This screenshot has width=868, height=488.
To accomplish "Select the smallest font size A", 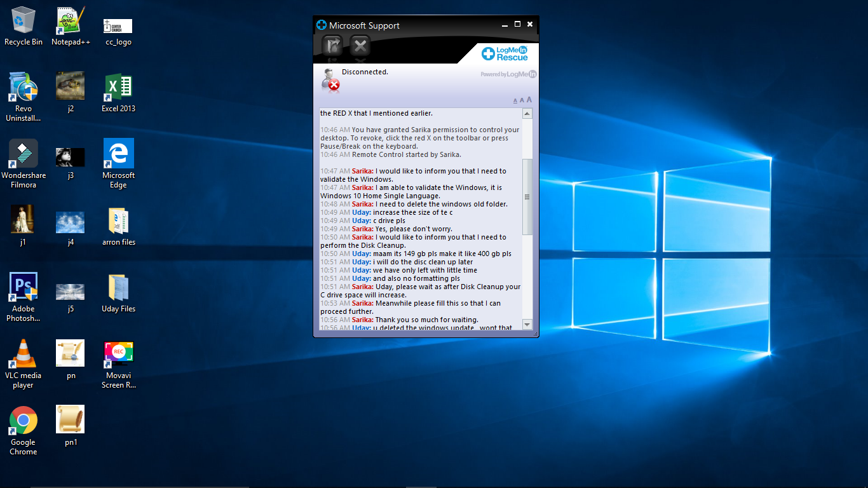I will 515,100.
